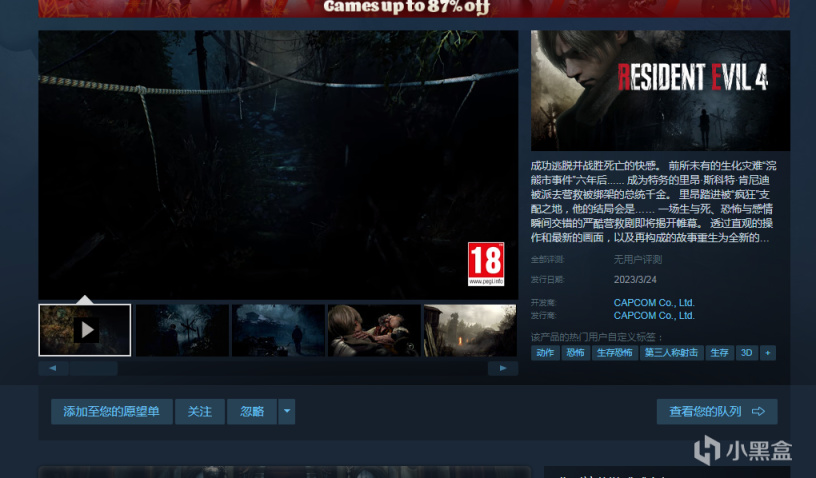816x478 pixels.
Task: Open your discovery queue (查看您的队列)
Action: (x=716, y=411)
